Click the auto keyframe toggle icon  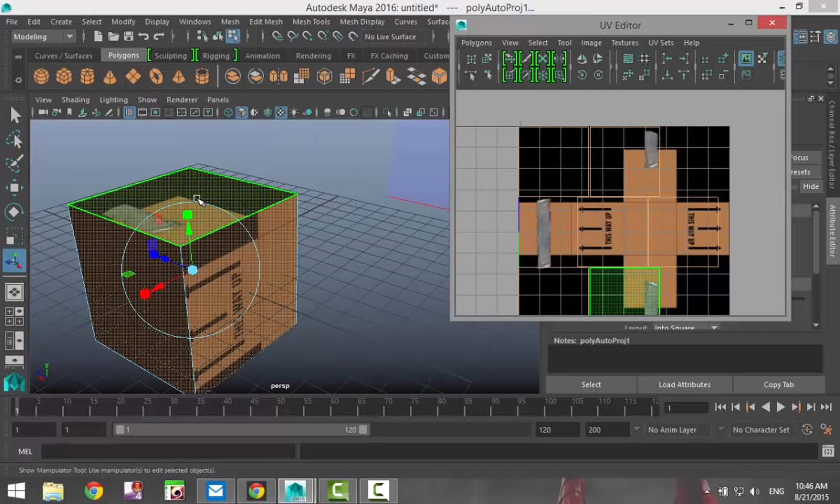807,430
